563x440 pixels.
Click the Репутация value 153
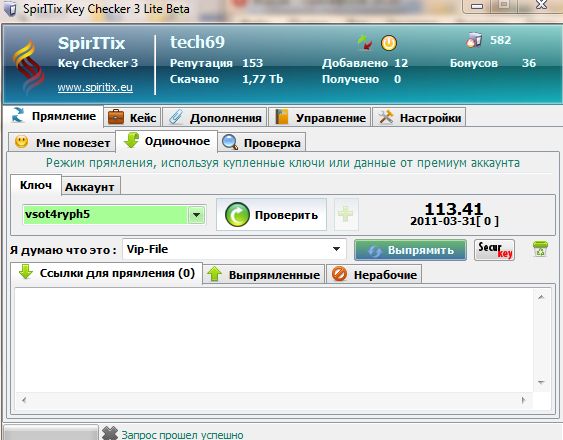252,63
